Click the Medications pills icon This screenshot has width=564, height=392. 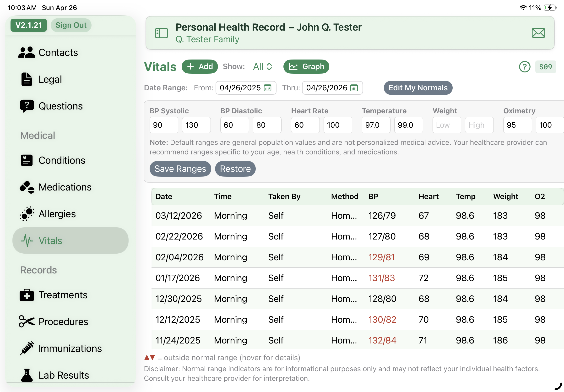coord(27,187)
